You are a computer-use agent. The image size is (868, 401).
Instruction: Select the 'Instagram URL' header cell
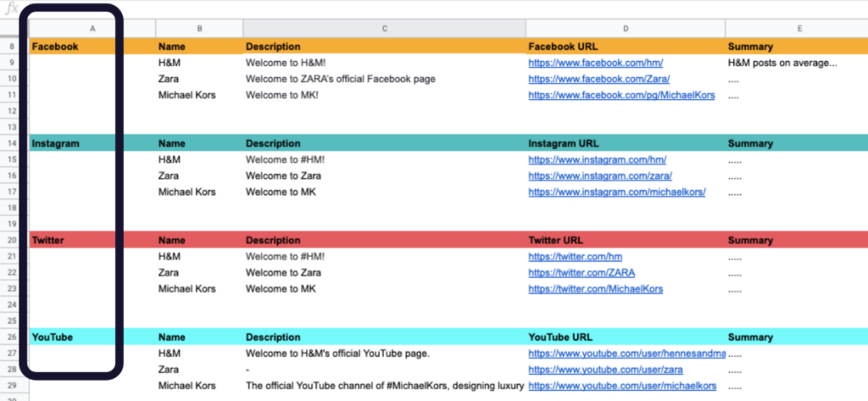pos(626,143)
